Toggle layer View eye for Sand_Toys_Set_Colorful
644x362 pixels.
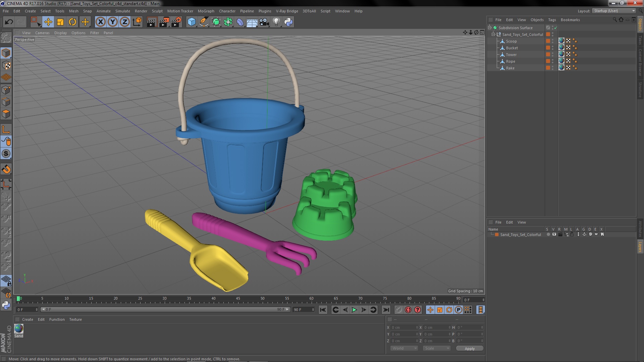554,235
